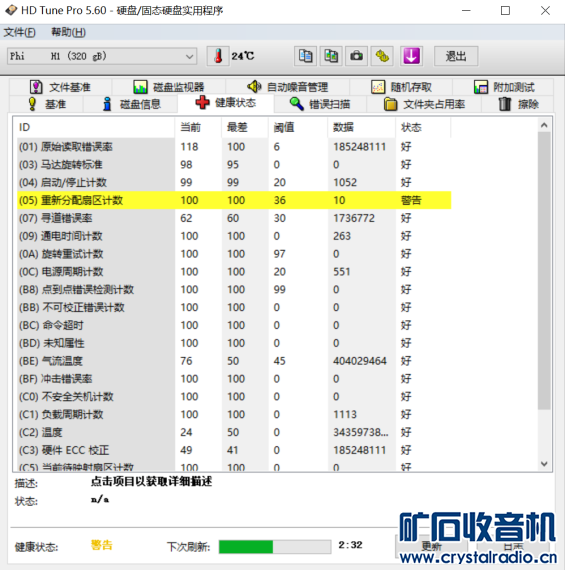
Task: Click the copy text to clipboard icon
Action: point(305,56)
